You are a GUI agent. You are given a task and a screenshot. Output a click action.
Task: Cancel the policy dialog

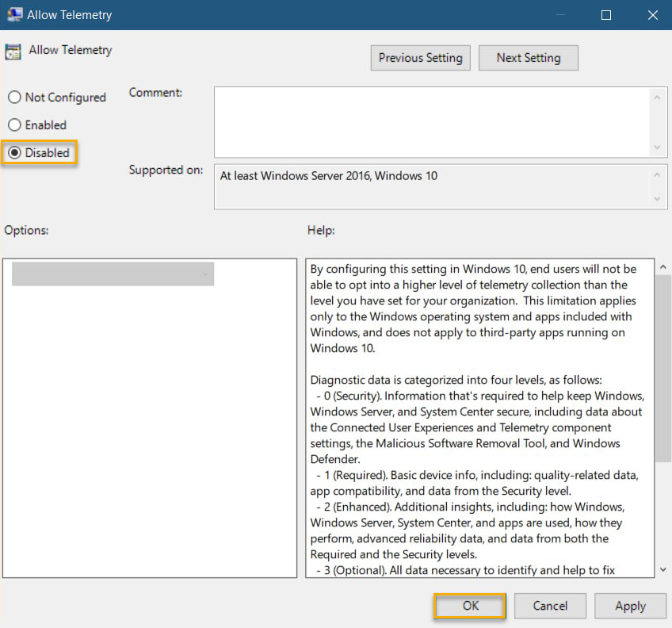550,606
